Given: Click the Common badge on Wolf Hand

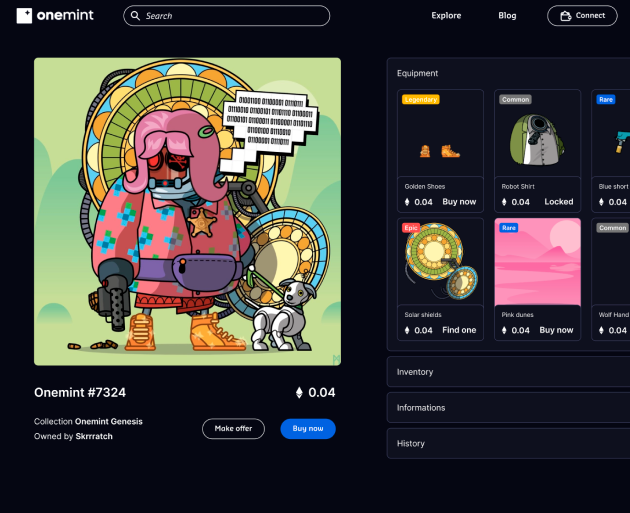Looking at the screenshot, I should 613,228.
